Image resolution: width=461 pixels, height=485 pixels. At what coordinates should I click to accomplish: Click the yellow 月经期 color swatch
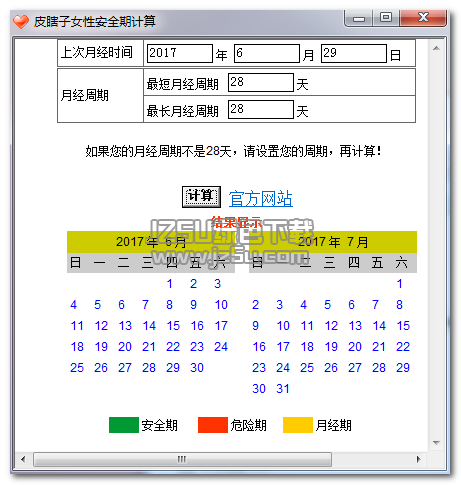[298, 425]
